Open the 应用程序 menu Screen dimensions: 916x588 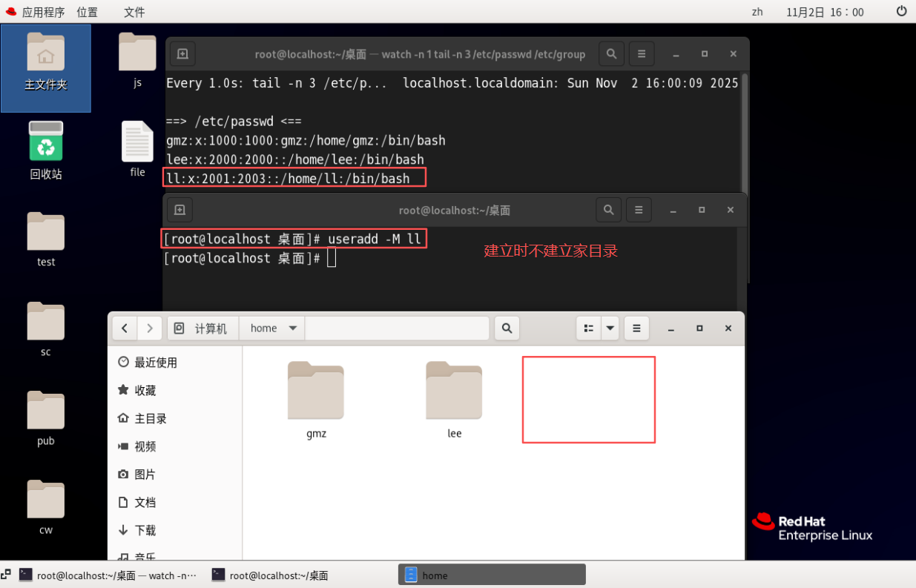click(46, 11)
